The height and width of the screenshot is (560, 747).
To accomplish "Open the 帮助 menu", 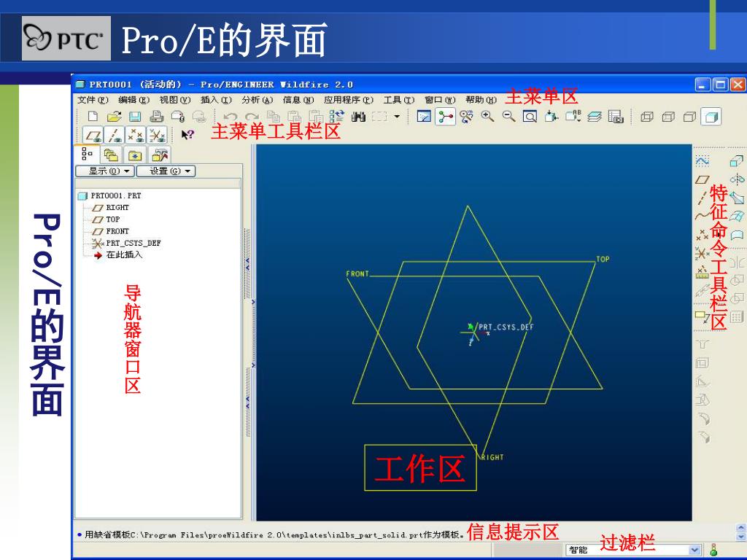I will [481, 100].
